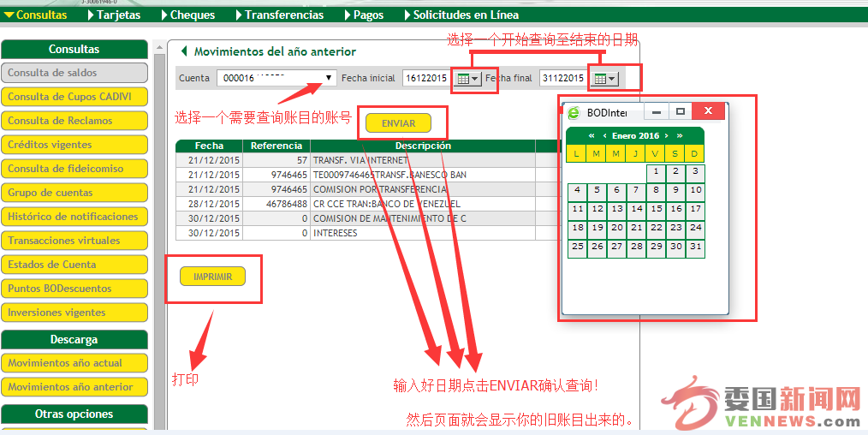Click the IMPRIMIR button
This screenshot has width=868, height=435.
(x=212, y=277)
